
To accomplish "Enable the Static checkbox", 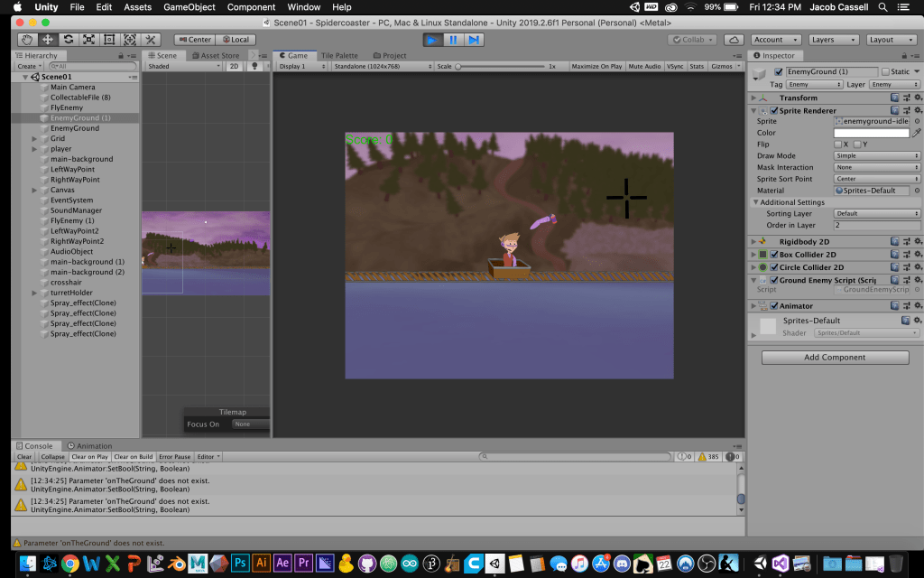I will (x=885, y=71).
